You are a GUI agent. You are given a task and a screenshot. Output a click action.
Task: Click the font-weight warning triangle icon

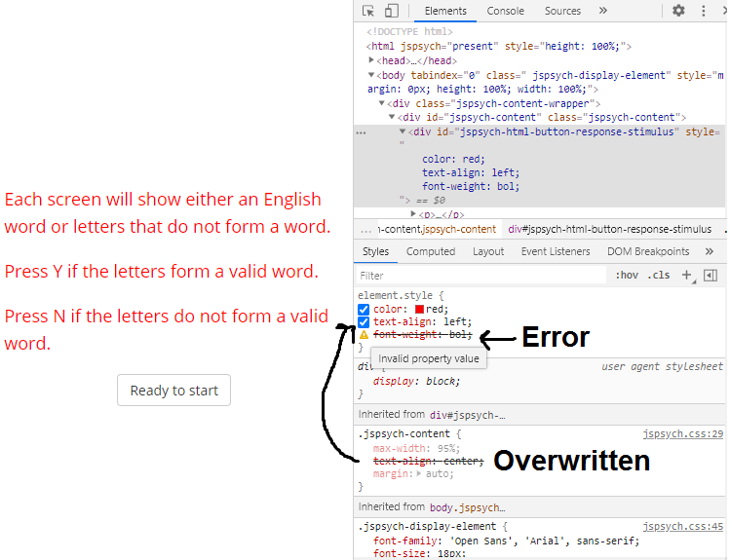(x=364, y=334)
